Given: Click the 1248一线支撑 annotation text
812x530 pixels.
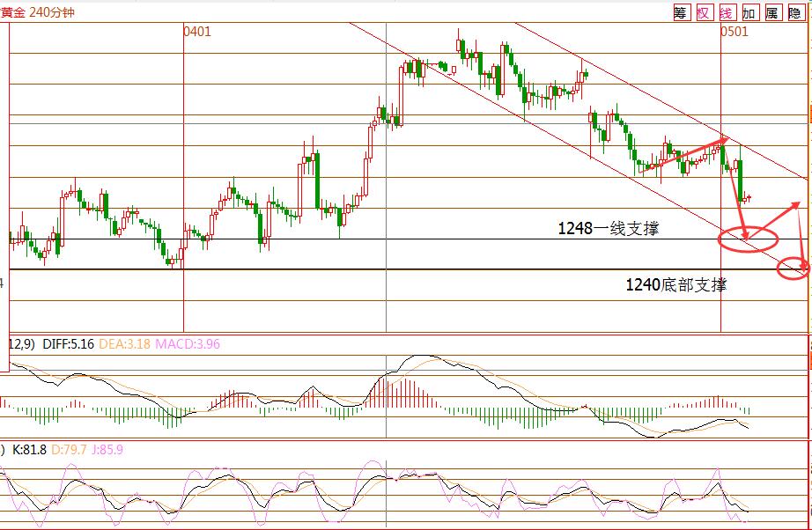Looking at the screenshot, I should click(608, 228).
